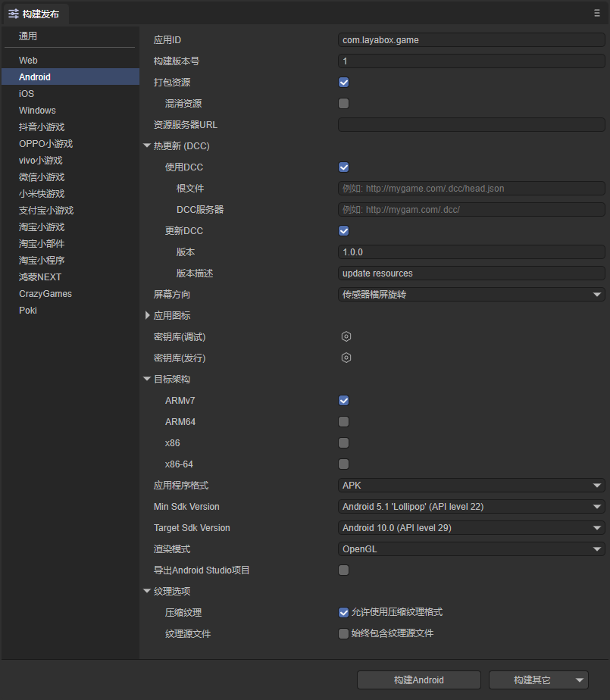The width and height of the screenshot is (610, 700).
Task: Select 微信小游戏 in the platform list
Action: point(41,177)
